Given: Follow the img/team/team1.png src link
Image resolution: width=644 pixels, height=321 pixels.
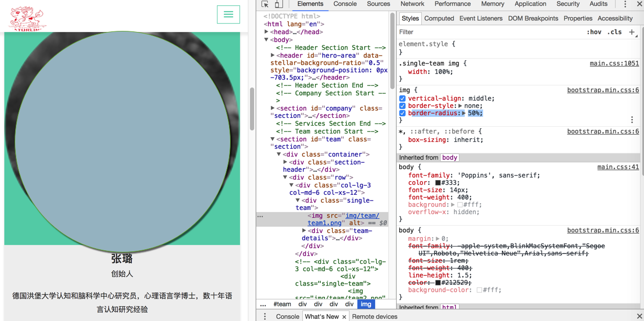Looking at the screenshot, I should [x=344, y=219].
